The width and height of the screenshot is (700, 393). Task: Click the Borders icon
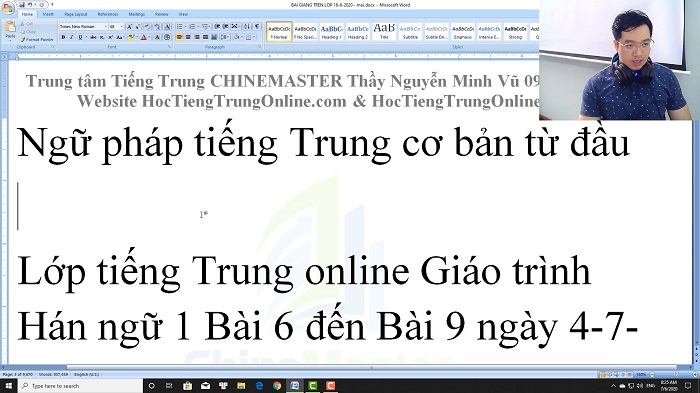click(x=250, y=38)
